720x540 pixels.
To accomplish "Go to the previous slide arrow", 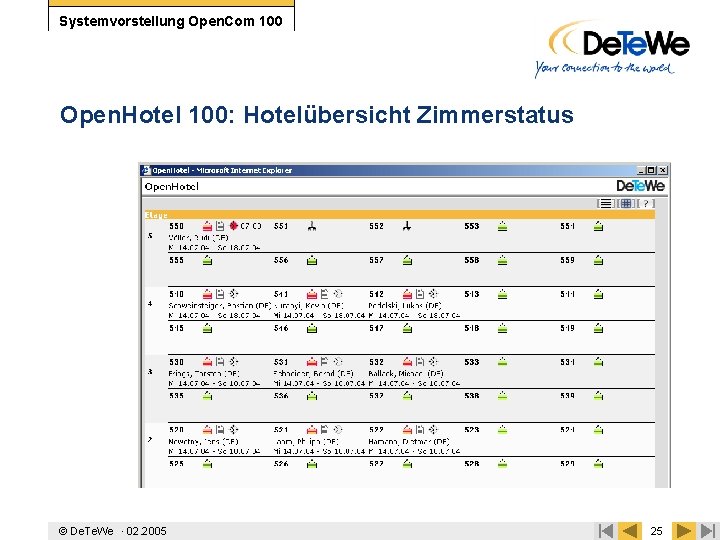I will (630, 531).
